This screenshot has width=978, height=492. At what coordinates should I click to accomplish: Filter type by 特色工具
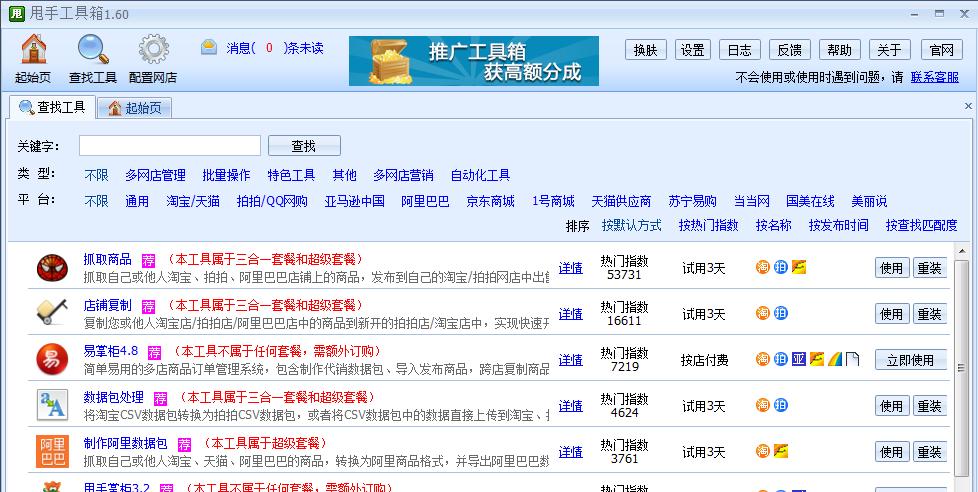click(x=291, y=175)
